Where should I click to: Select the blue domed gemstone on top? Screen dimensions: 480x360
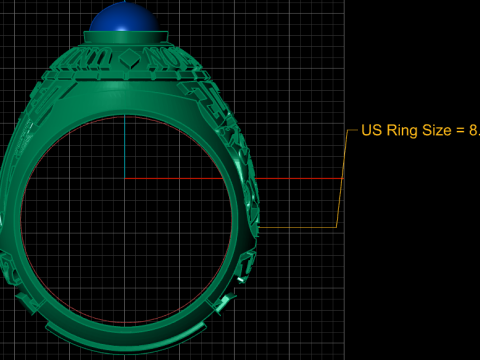124,17
